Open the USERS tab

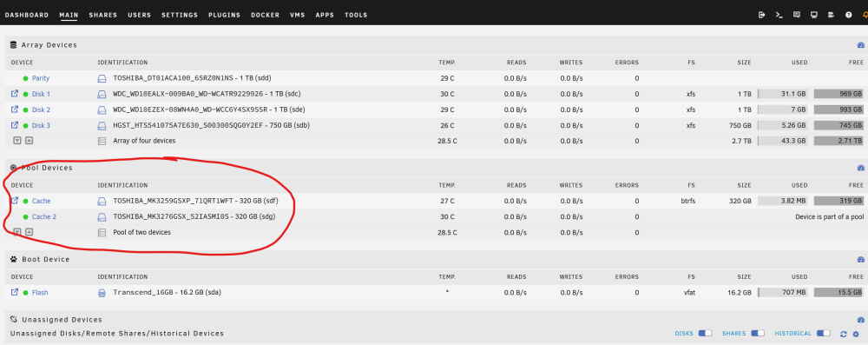click(x=140, y=15)
